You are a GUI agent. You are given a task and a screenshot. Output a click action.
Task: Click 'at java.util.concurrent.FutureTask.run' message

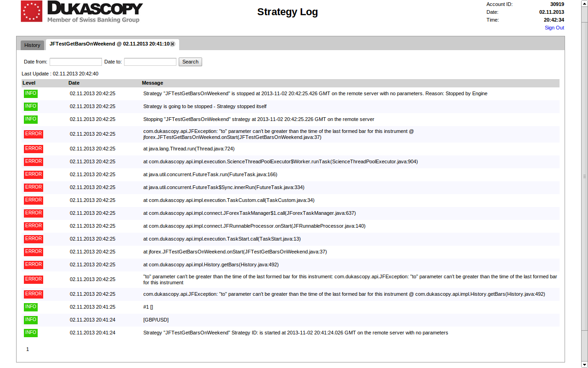pos(210,174)
